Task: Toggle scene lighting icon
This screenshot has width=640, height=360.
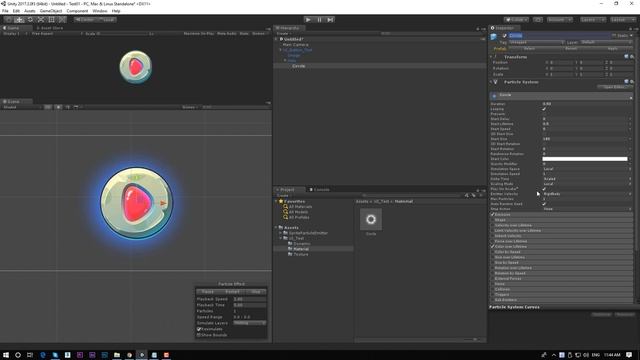Action: 58,107
